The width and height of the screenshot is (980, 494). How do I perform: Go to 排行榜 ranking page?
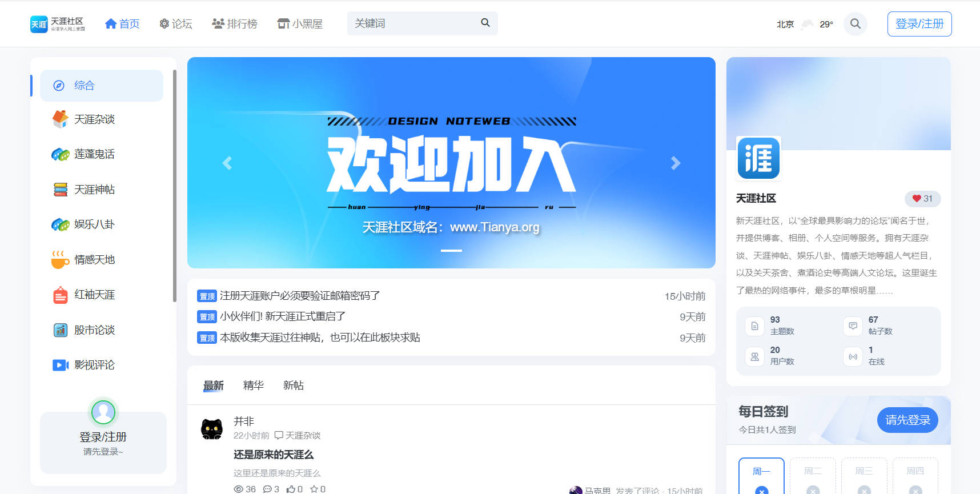pyautogui.click(x=234, y=23)
